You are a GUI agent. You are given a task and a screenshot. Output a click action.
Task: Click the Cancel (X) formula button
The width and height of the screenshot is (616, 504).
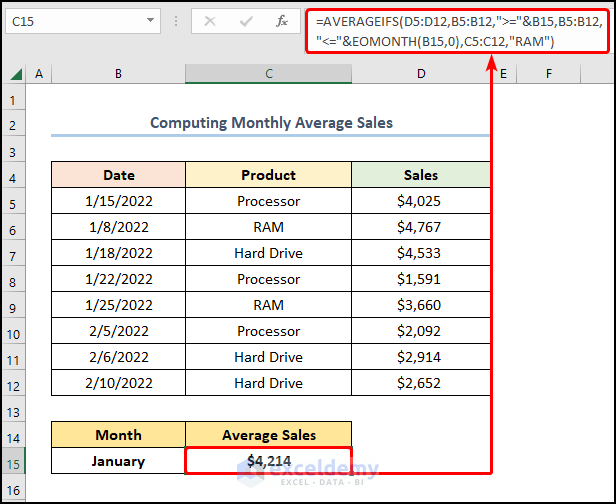[x=210, y=21]
